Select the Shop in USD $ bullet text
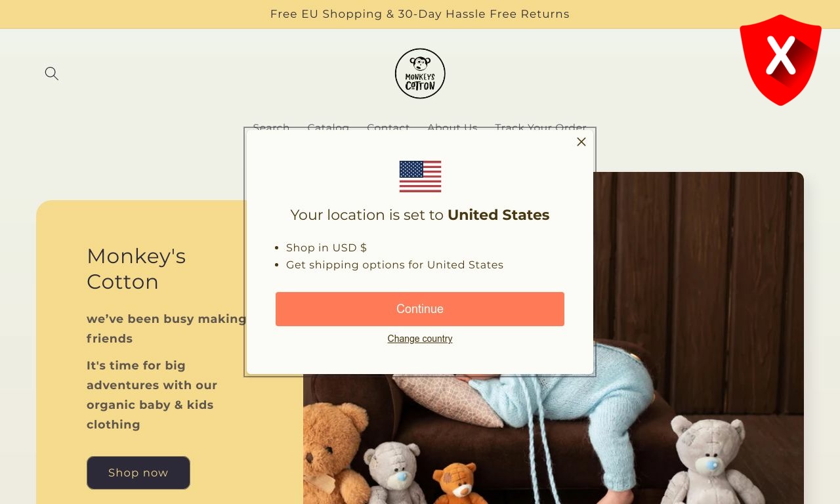 326,247
